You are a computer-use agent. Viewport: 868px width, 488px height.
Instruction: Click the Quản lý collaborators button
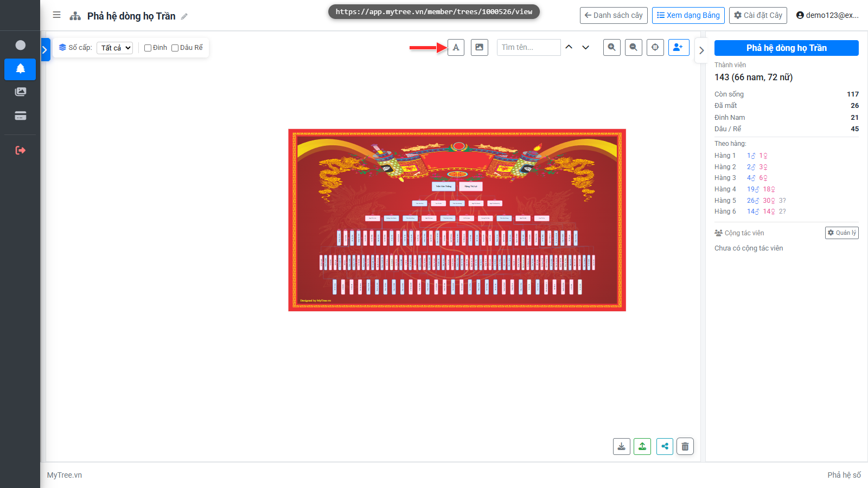click(x=842, y=233)
